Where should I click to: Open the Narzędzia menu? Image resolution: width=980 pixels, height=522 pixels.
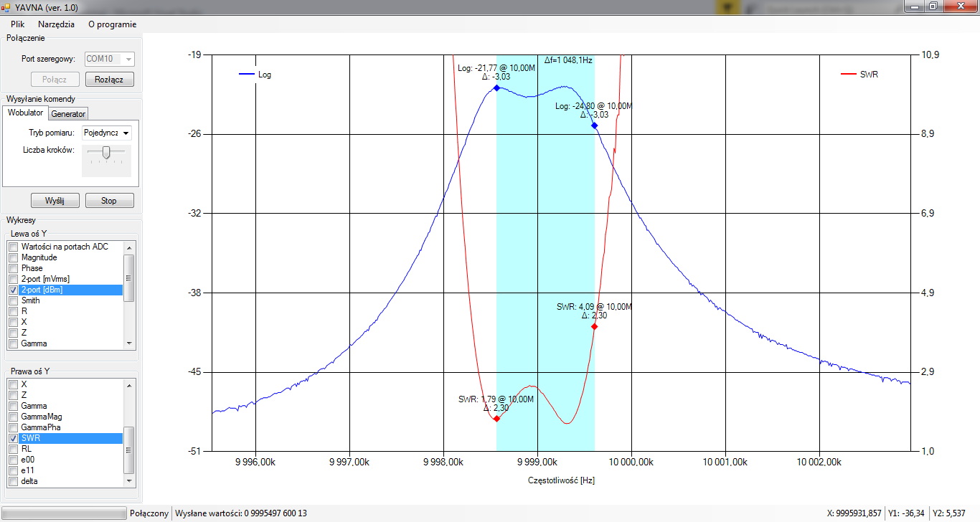click(56, 24)
